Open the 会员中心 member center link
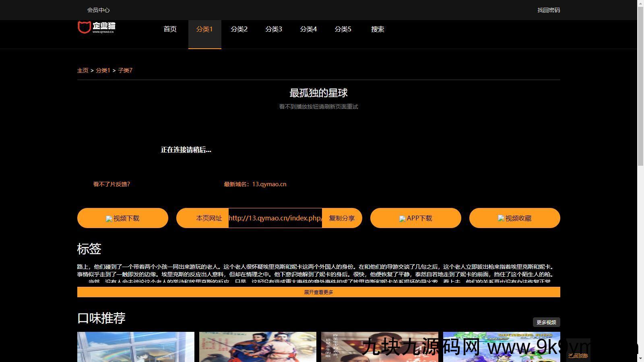644x362 pixels. pos(99,10)
